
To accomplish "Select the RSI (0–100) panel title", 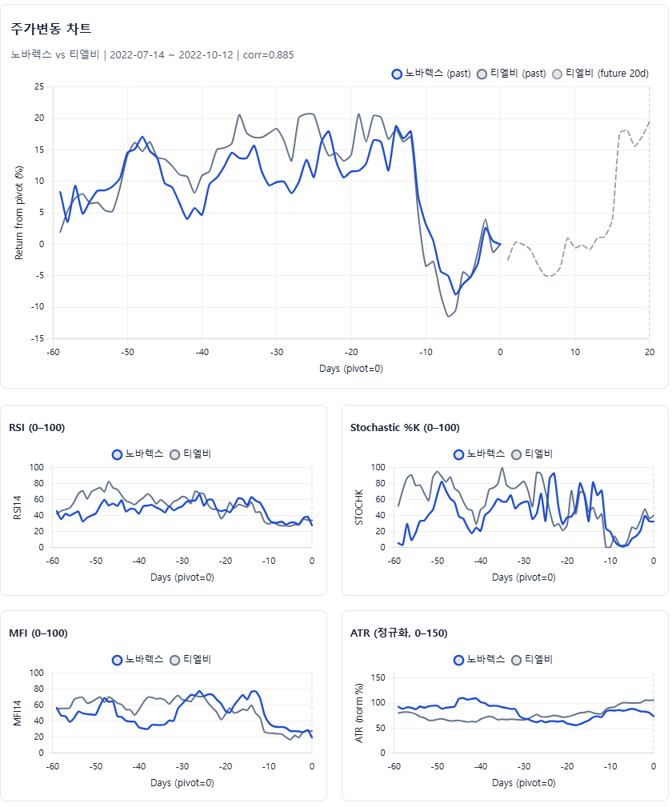I will click(37, 427).
